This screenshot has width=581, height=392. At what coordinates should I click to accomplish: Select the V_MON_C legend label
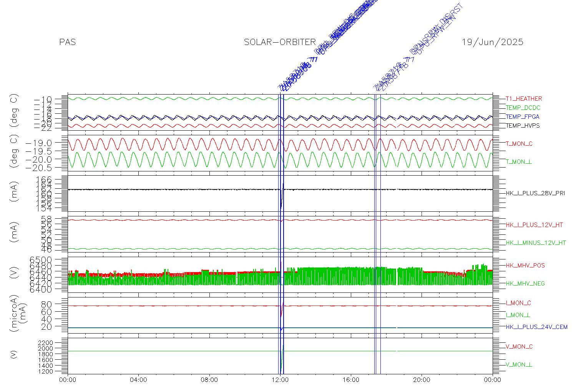coord(519,347)
